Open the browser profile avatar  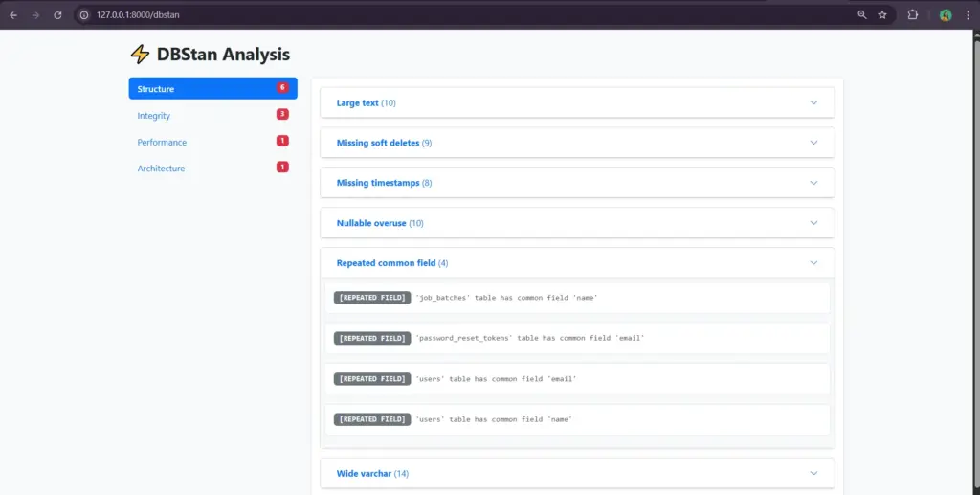tap(945, 15)
